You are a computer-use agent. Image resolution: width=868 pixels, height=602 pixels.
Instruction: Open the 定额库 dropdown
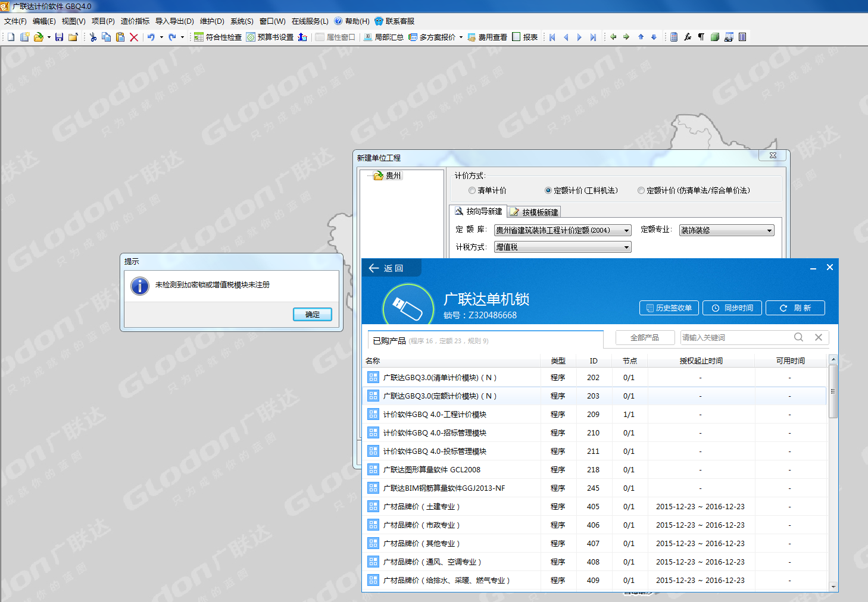pyautogui.click(x=563, y=230)
